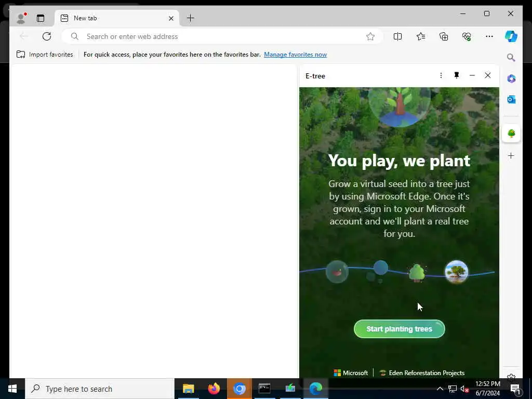Image resolution: width=532 pixels, height=399 pixels.
Task: Pin the E-tree panel
Action: [x=457, y=75]
